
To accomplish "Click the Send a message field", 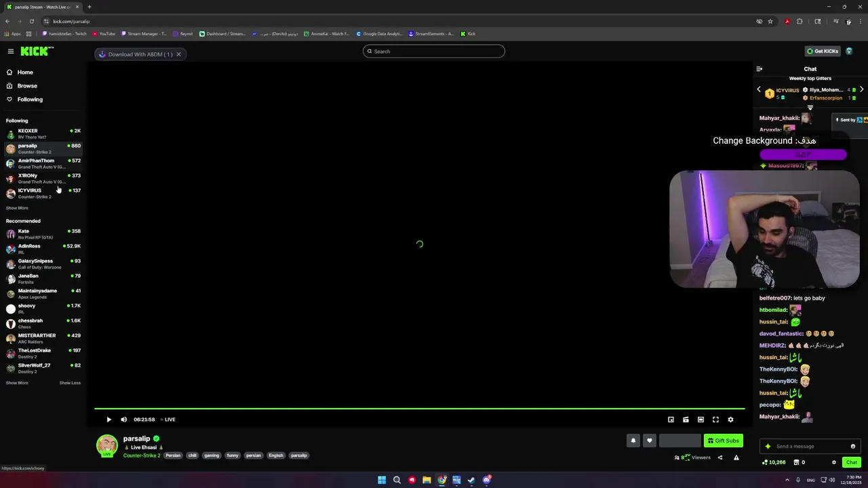I will tap(810, 446).
